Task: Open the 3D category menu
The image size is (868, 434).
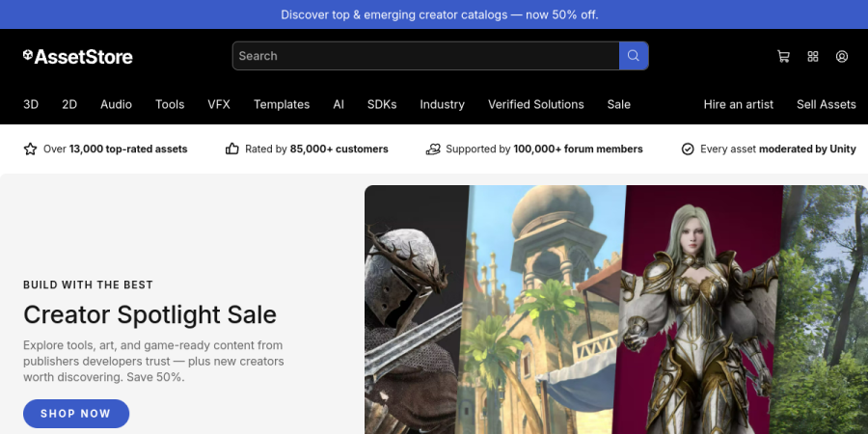Action: [31, 104]
